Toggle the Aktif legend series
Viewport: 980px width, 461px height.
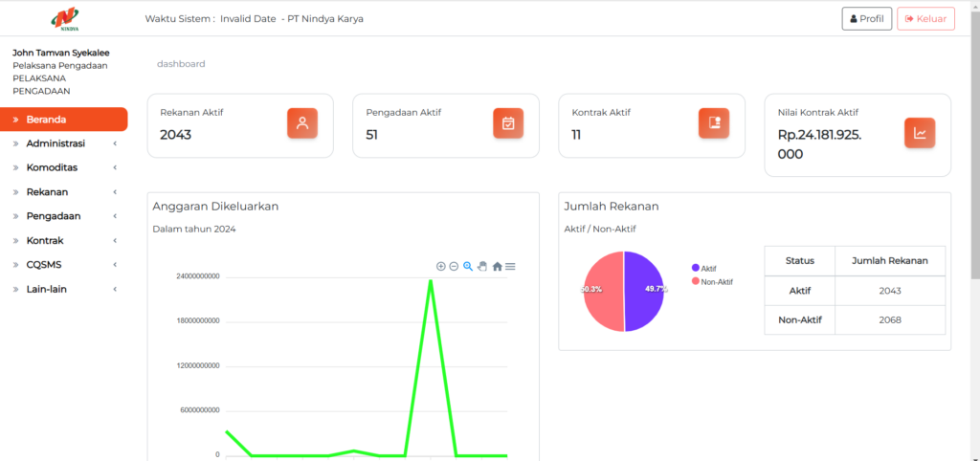707,269
